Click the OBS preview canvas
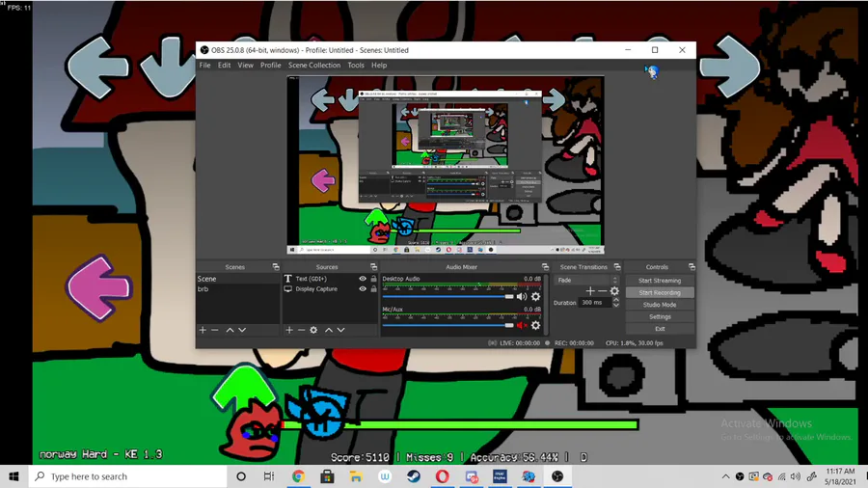Screen dimensions: 868x488 point(446,165)
